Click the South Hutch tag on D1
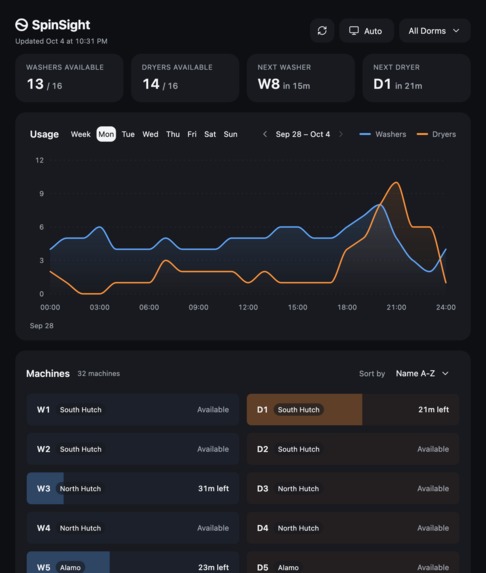The image size is (486, 573). (299, 410)
